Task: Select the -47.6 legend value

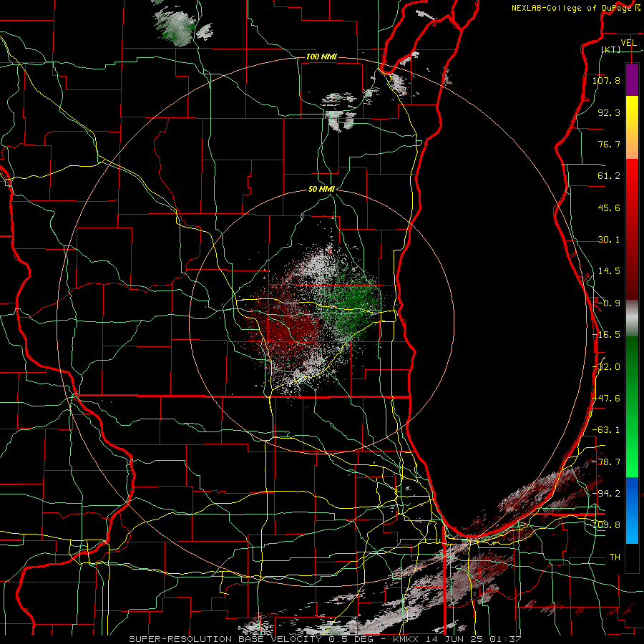Action: click(606, 399)
